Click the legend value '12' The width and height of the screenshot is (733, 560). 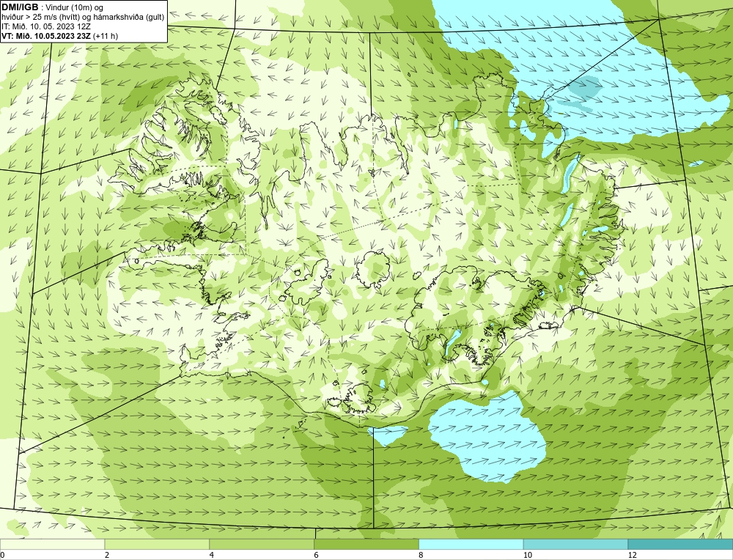(x=633, y=555)
